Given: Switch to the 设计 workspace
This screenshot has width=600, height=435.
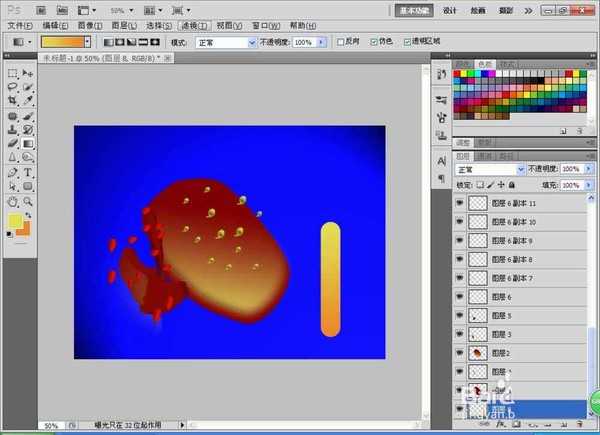Looking at the screenshot, I should [450, 9].
